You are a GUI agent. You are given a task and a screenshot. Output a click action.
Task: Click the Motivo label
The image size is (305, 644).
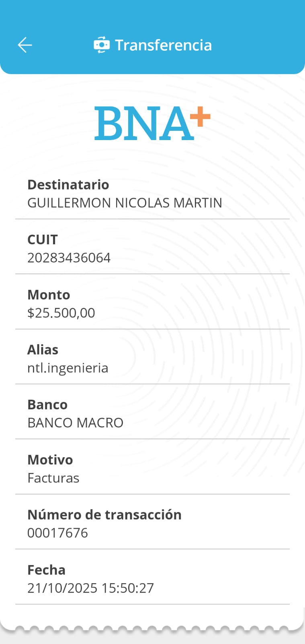[50, 460]
